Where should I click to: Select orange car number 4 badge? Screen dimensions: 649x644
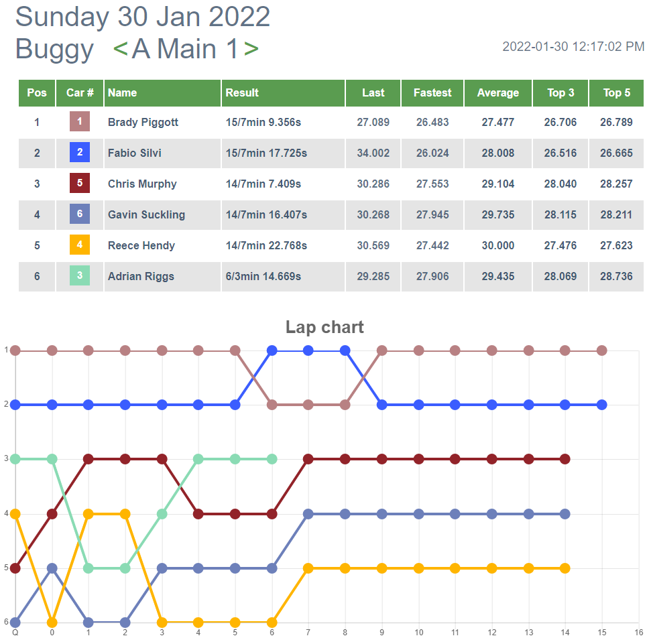pyautogui.click(x=80, y=245)
